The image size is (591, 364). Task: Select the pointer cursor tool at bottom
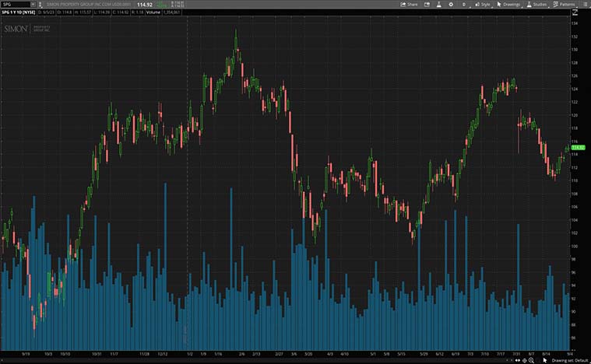[x=545, y=360]
